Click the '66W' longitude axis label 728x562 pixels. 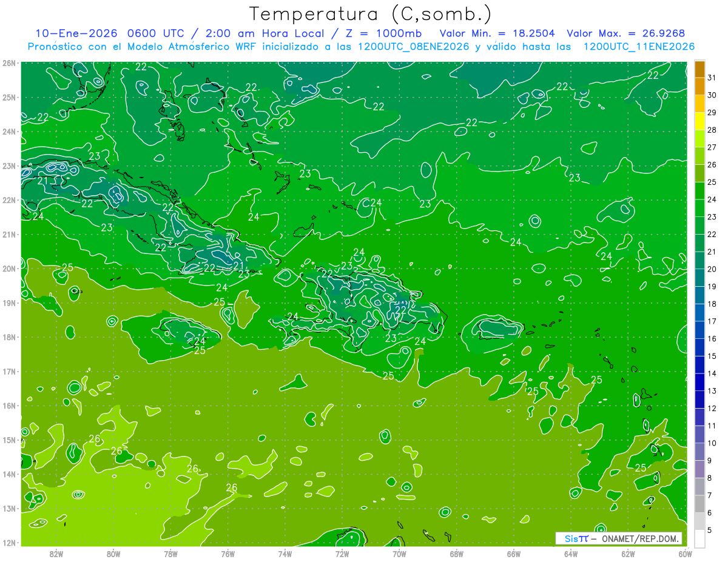(x=514, y=553)
